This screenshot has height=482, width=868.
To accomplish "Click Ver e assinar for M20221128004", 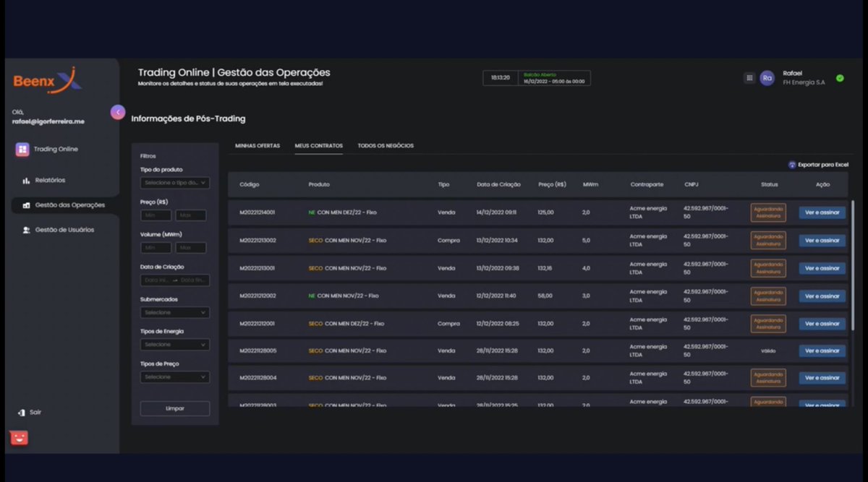I will tap(822, 378).
